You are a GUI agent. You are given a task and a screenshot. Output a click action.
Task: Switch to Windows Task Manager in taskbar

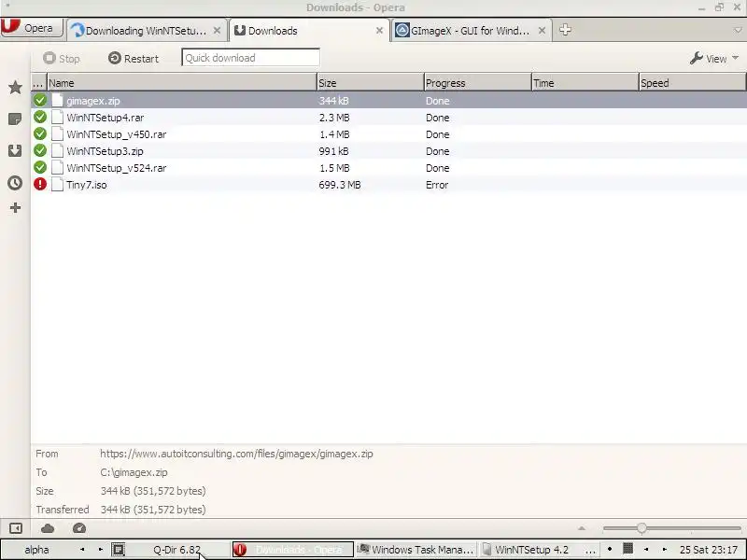[x=415, y=550]
